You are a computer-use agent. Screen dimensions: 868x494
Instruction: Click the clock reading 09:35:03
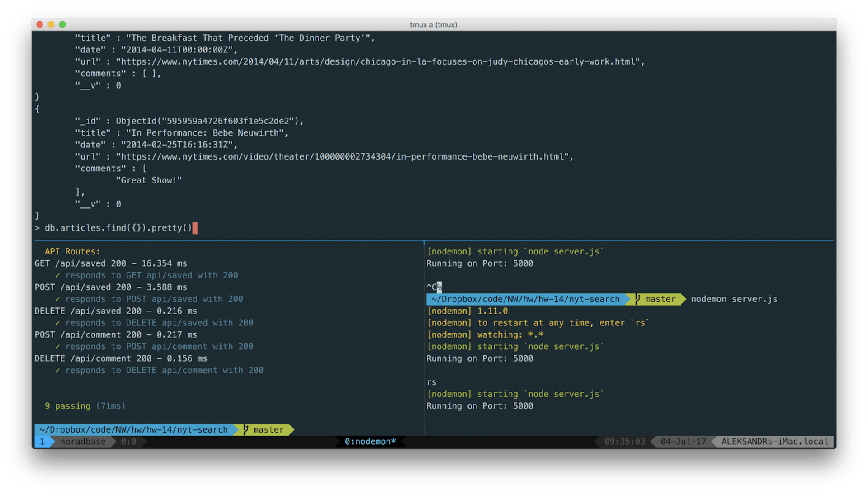click(x=624, y=442)
